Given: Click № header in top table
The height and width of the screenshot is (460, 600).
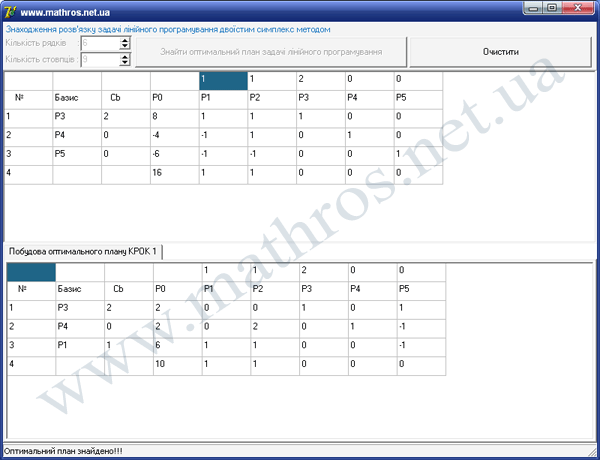Looking at the screenshot, I should pyautogui.click(x=28, y=100).
